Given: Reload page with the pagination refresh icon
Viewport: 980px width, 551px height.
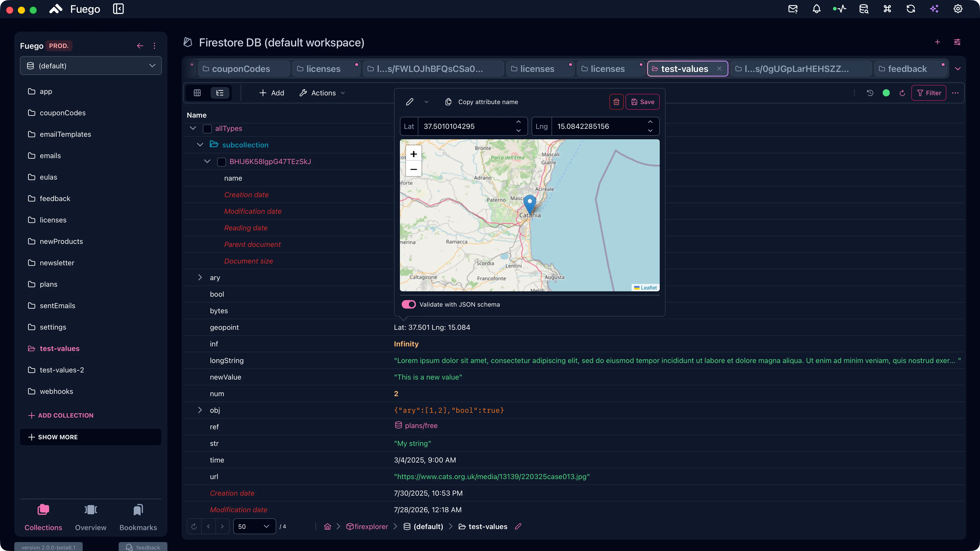Looking at the screenshot, I should pyautogui.click(x=194, y=527).
